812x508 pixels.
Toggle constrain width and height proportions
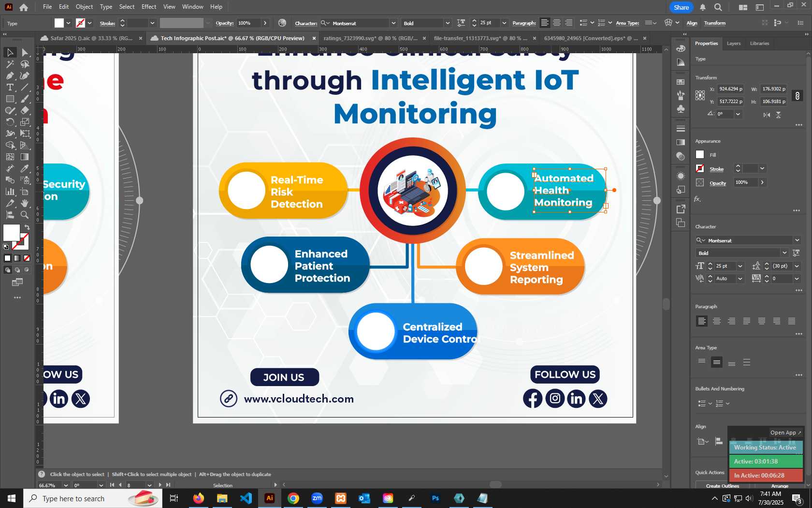797,96
